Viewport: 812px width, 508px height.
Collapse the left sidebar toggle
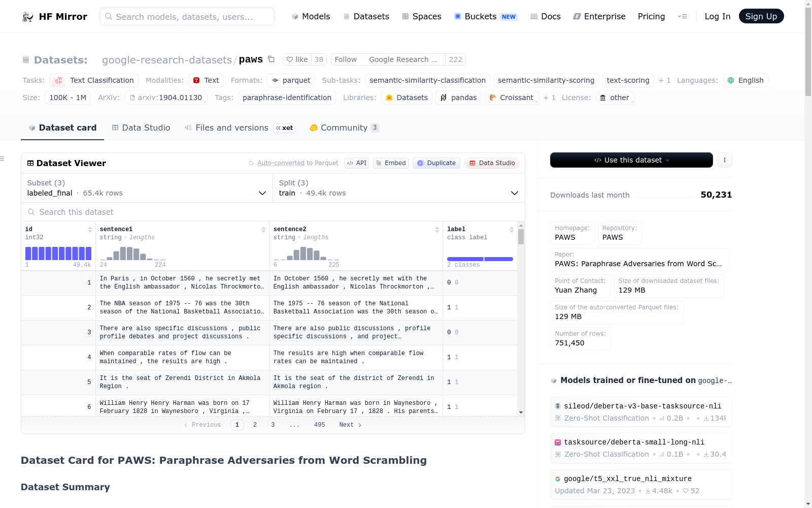tap(3, 159)
